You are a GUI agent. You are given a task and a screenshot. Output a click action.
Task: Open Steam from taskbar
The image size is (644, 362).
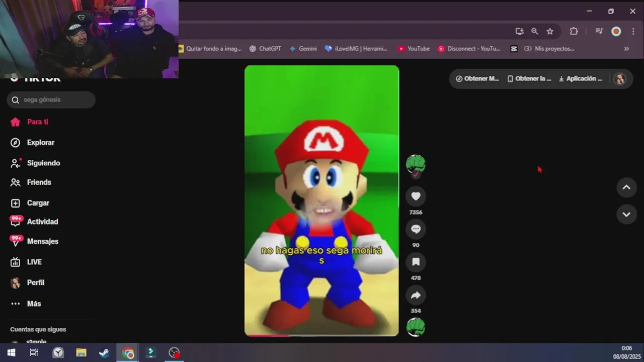(104, 352)
